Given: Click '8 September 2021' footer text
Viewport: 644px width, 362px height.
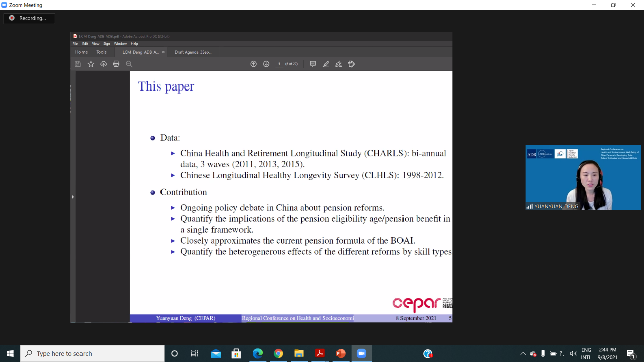Looking at the screenshot, I should pyautogui.click(x=416, y=318).
